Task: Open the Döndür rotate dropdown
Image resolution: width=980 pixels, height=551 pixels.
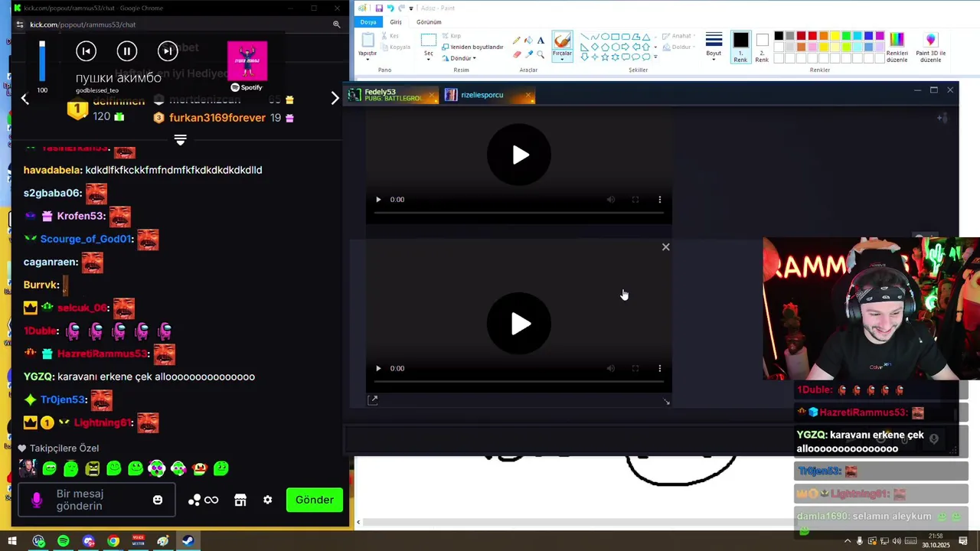Action: (462, 58)
